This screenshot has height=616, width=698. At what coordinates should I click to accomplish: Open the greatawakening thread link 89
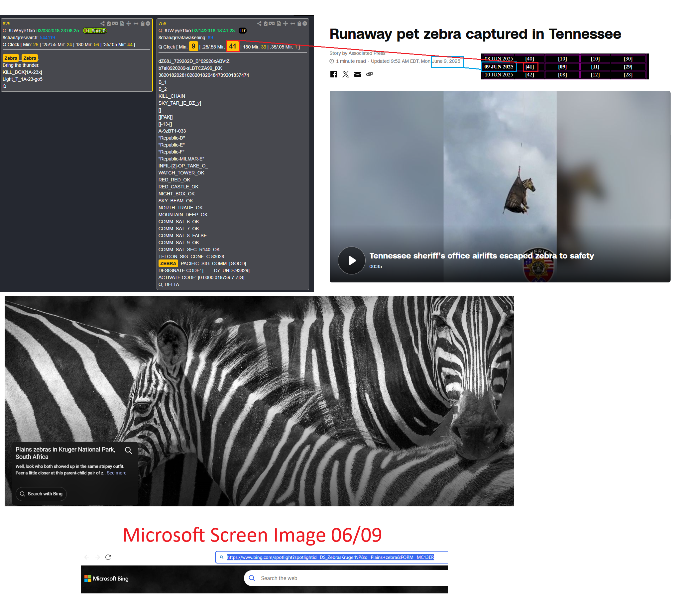pos(210,38)
